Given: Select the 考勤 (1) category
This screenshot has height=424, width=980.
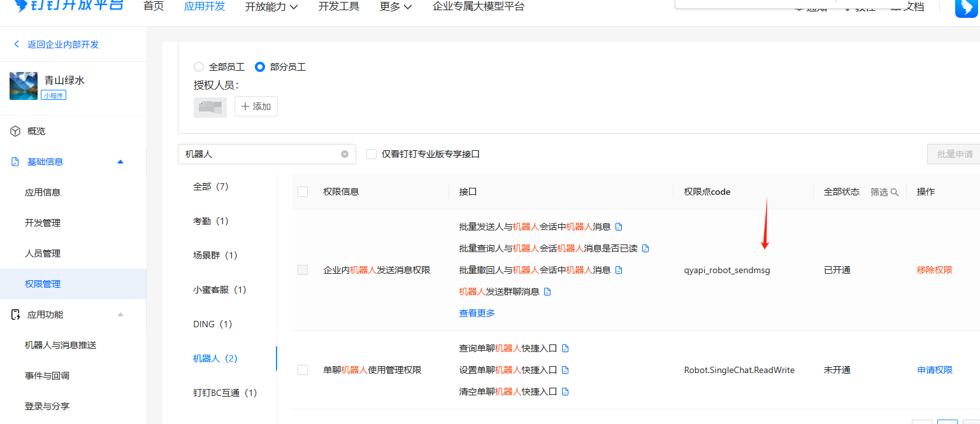Looking at the screenshot, I should (x=211, y=221).
